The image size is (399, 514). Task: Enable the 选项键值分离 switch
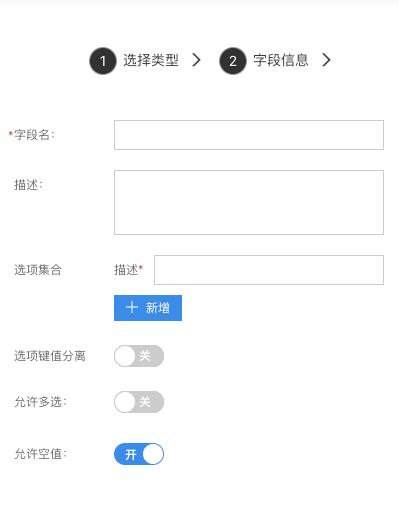139,356
